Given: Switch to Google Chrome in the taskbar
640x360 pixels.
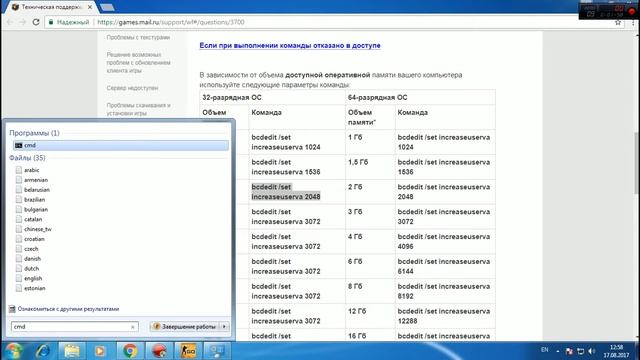Looking at the screenshot, I should pos(130,351).
